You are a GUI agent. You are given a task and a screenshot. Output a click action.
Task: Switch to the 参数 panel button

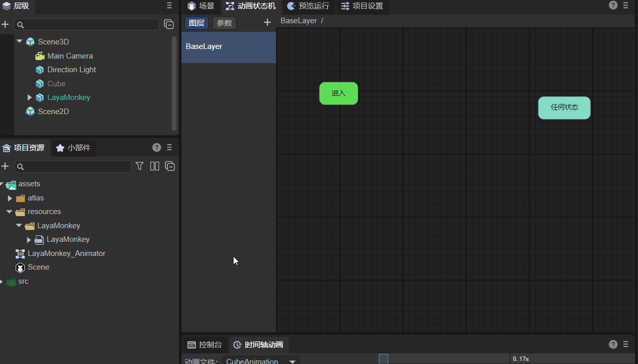point(224,23)
